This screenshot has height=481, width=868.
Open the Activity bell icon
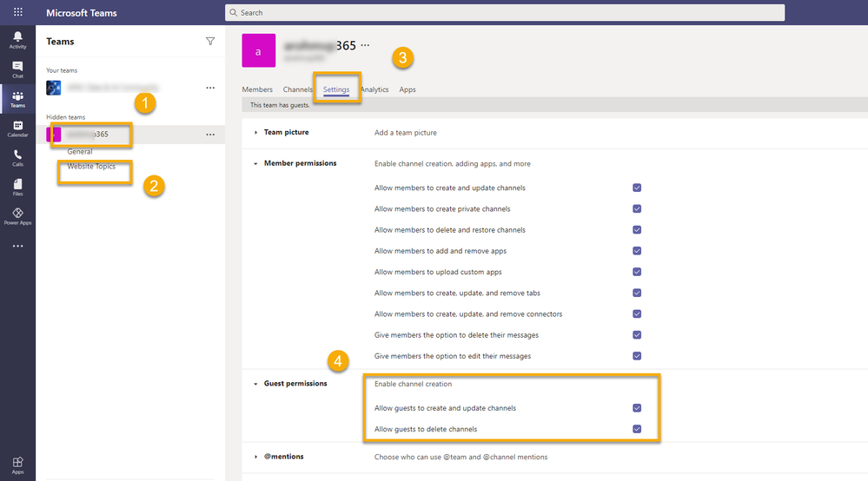pos(17,40)
